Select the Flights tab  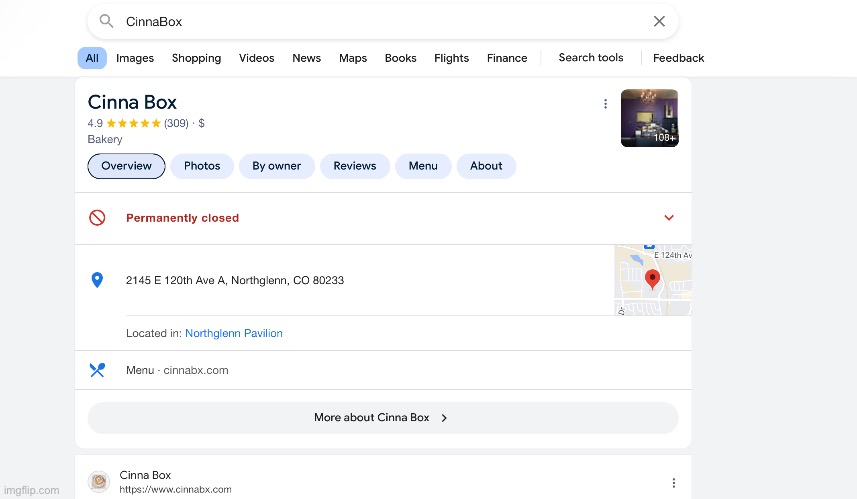[451, 58]
